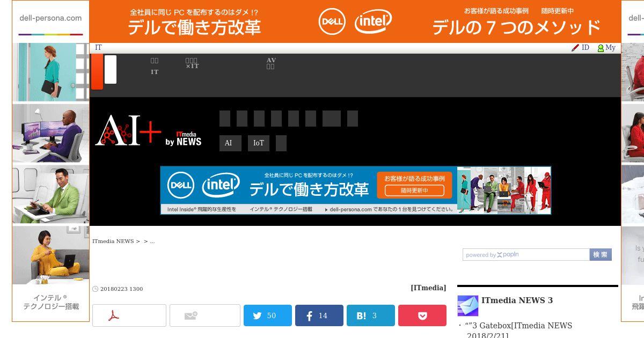Click the orange tab in the navigation
This screenshot has width=644, height=338.
pos(97,71)
